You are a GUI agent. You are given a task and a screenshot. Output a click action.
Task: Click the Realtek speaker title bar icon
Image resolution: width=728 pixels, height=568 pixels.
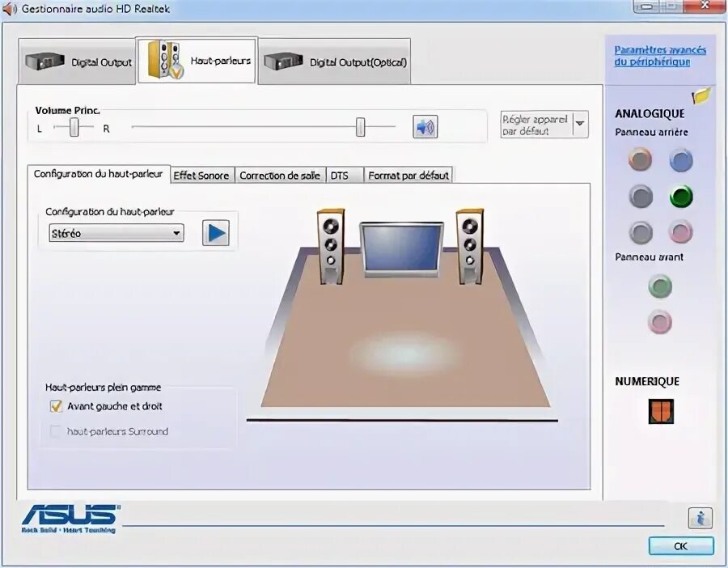[9, 9]
